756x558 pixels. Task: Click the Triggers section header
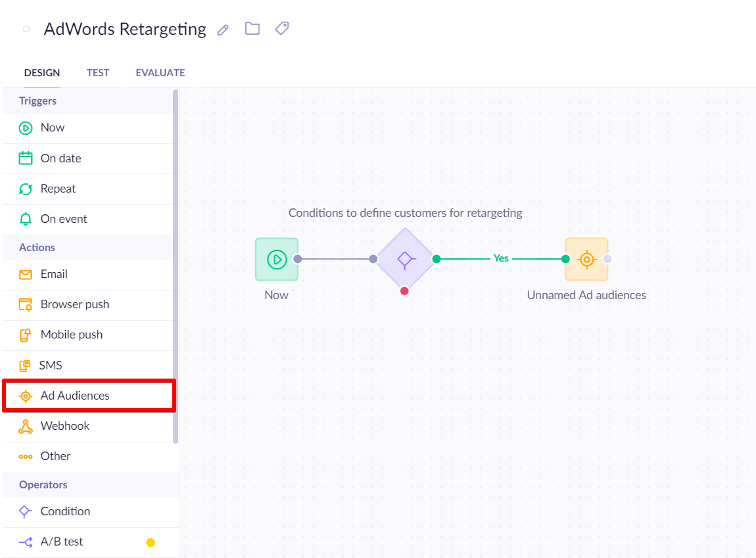37,101
